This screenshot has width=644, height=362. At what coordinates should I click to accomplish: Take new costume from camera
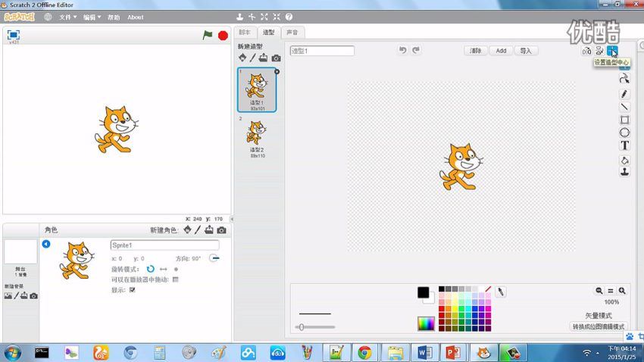[276, 58]
